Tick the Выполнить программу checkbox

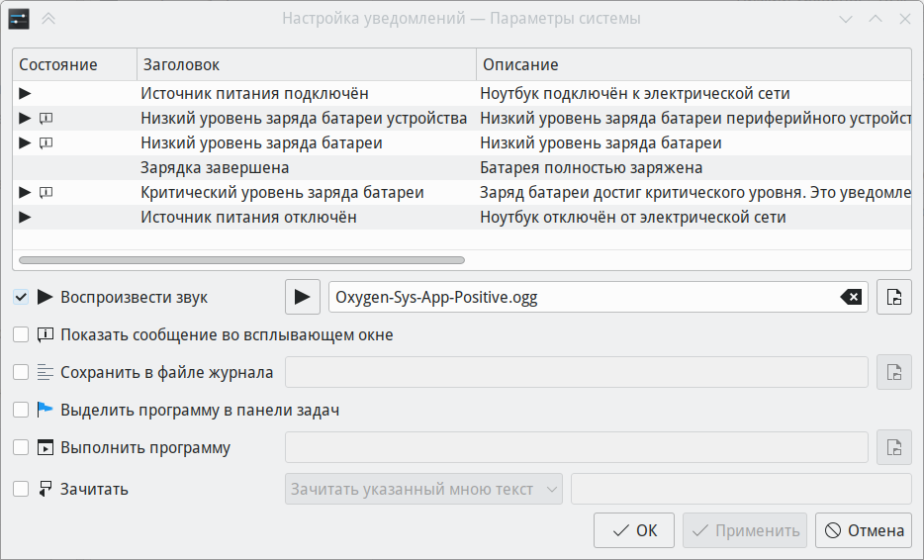pyautogui.click(x=21, y=447)
